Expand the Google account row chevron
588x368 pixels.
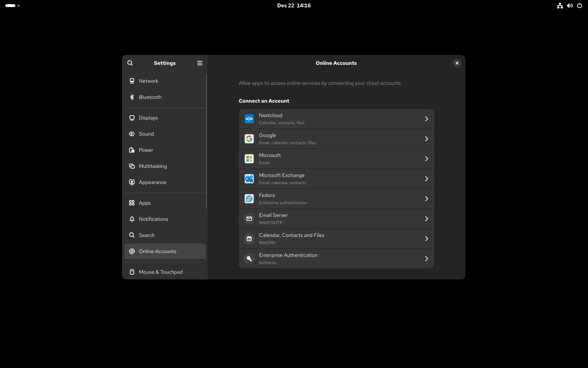[x=426, y=139]
